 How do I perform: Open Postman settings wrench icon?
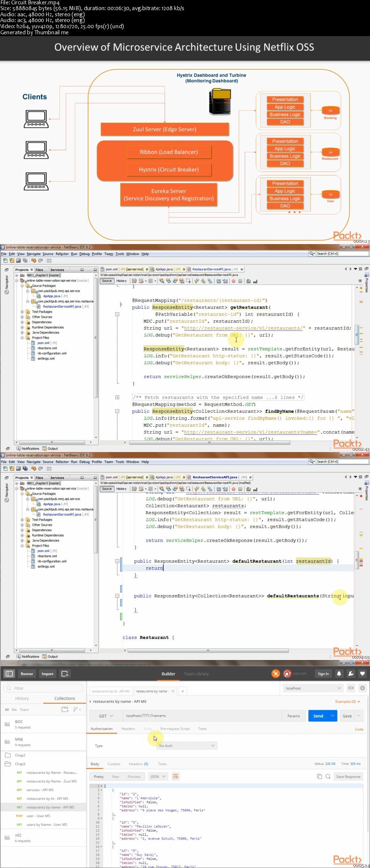tap(351, 674)
